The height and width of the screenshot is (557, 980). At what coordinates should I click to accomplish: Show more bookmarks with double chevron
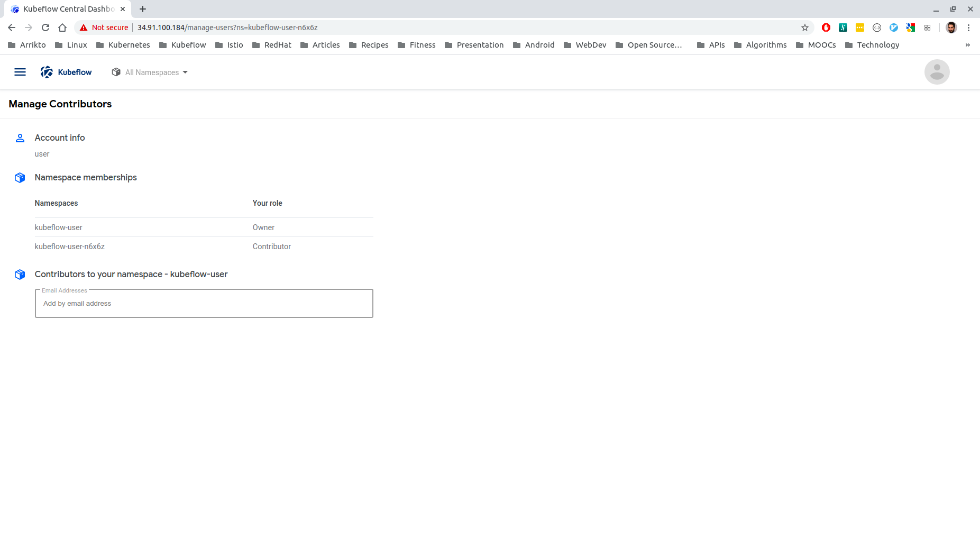968,45
